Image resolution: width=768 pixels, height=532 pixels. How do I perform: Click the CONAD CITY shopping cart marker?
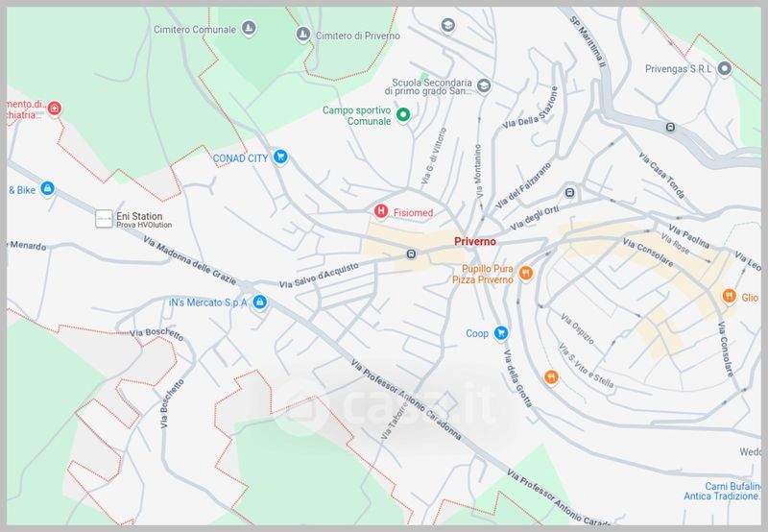point(280,157)
